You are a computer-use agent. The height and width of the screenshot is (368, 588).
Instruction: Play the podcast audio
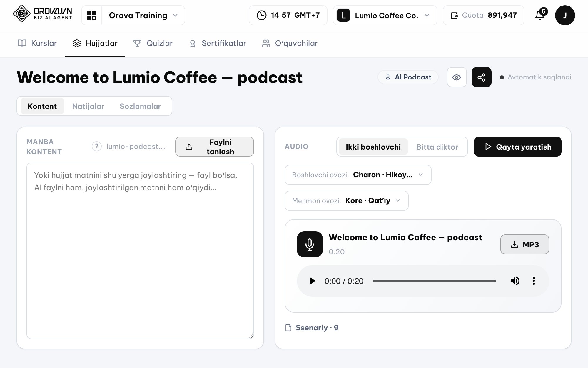313,281
